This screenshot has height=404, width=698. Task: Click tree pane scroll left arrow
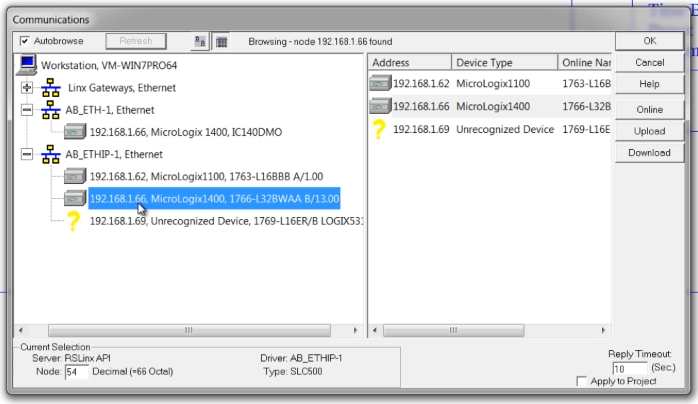20,330
